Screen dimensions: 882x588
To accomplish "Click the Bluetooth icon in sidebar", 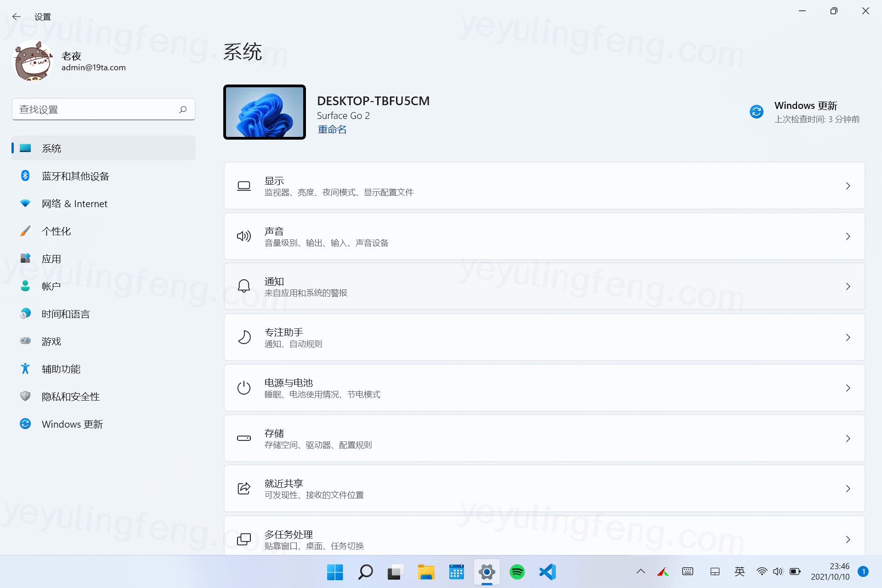I will tap(25, 176).
